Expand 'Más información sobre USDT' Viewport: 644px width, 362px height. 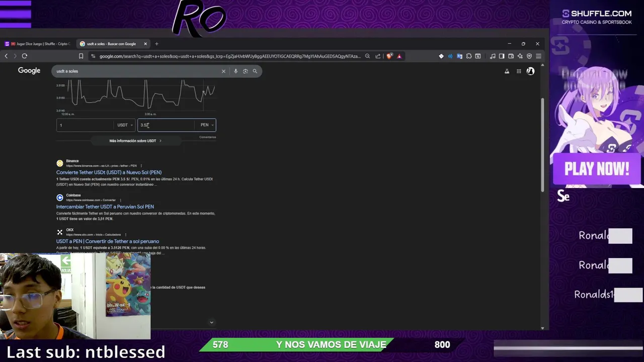[x=135, y=141]
